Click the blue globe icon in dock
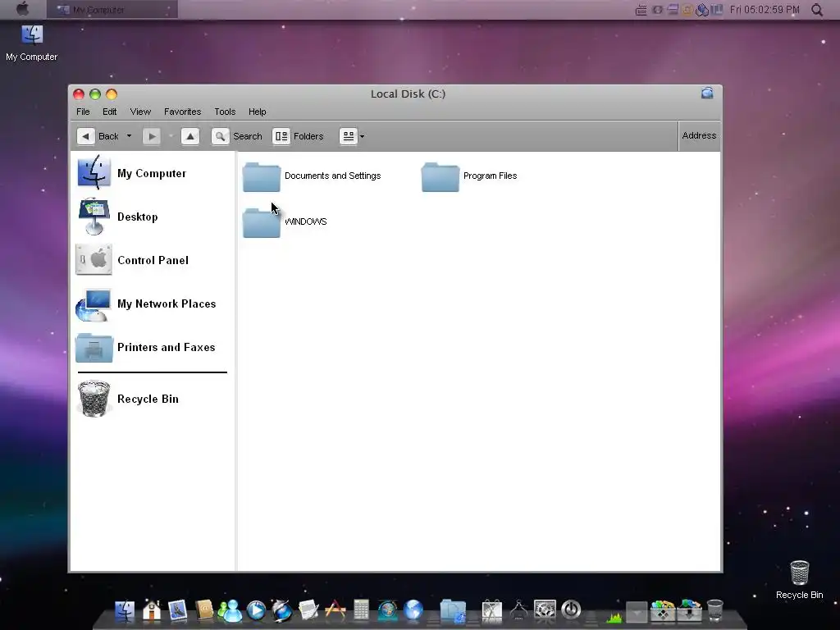 point(413,610)
